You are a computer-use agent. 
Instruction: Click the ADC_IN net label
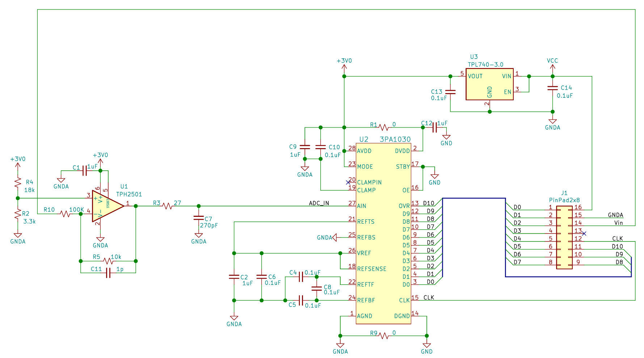pyautogui.click(x=319, y=203)
